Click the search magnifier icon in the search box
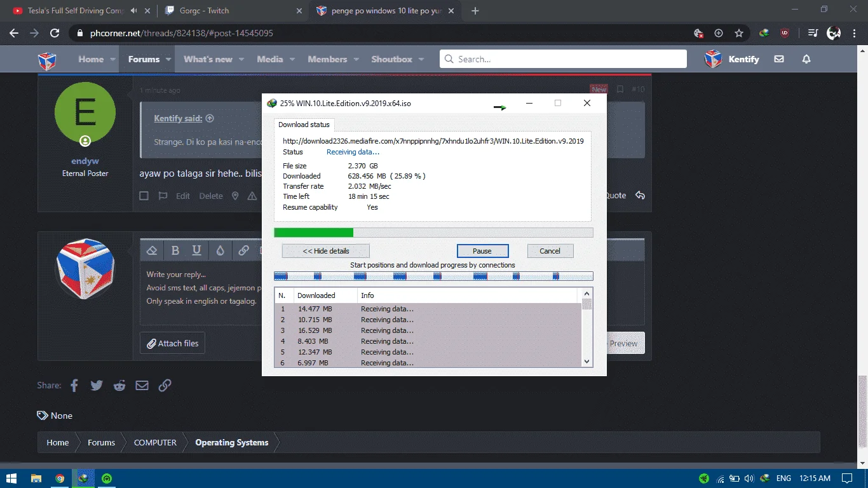 point(450,59)
